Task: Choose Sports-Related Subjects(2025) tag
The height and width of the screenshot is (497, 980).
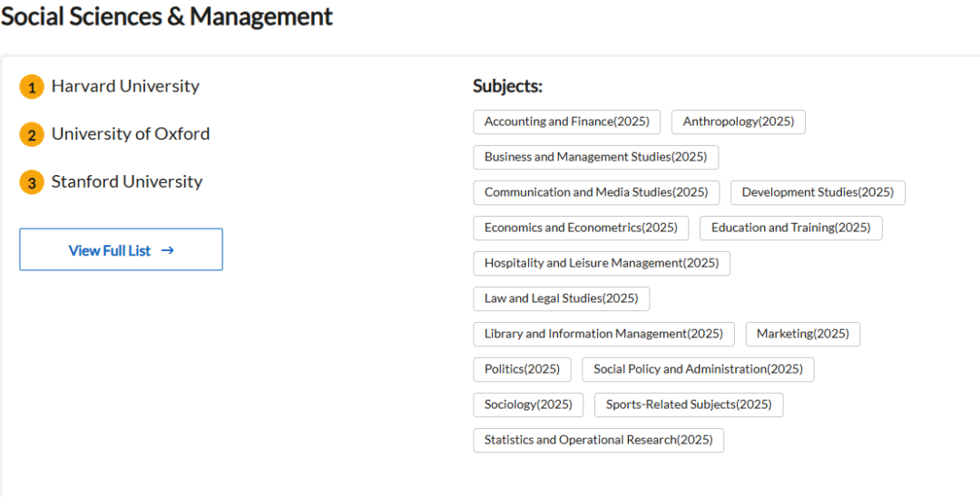Action: pos(689,404)
